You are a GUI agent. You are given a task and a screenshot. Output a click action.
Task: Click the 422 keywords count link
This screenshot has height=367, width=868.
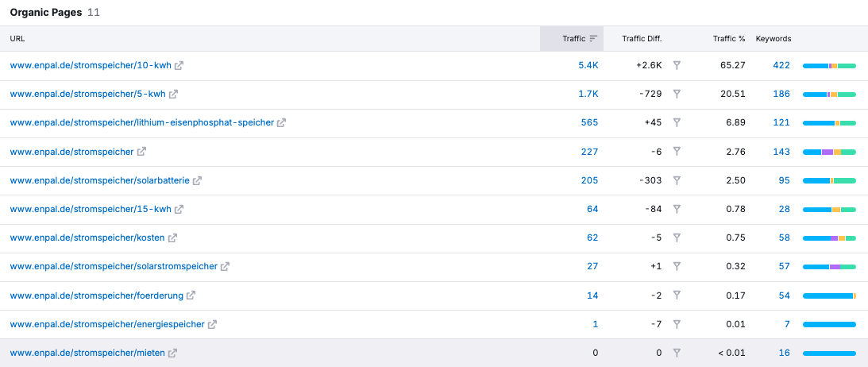[781, 65]
